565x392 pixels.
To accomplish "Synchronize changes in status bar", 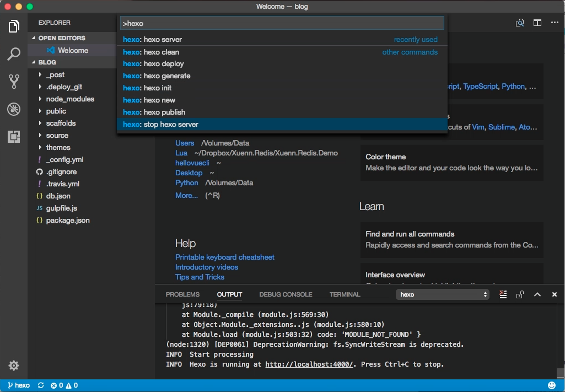I will click(41, 385).
